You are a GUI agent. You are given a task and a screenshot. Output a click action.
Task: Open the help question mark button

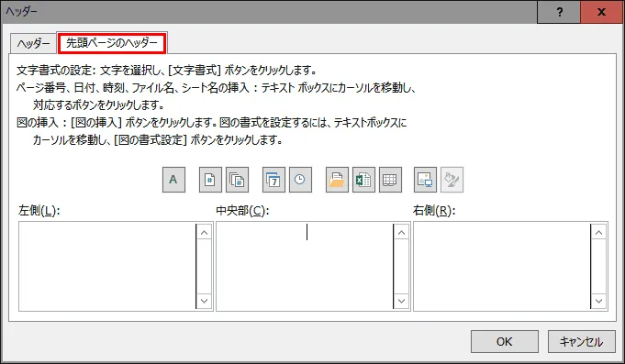[x=559, y=12]
